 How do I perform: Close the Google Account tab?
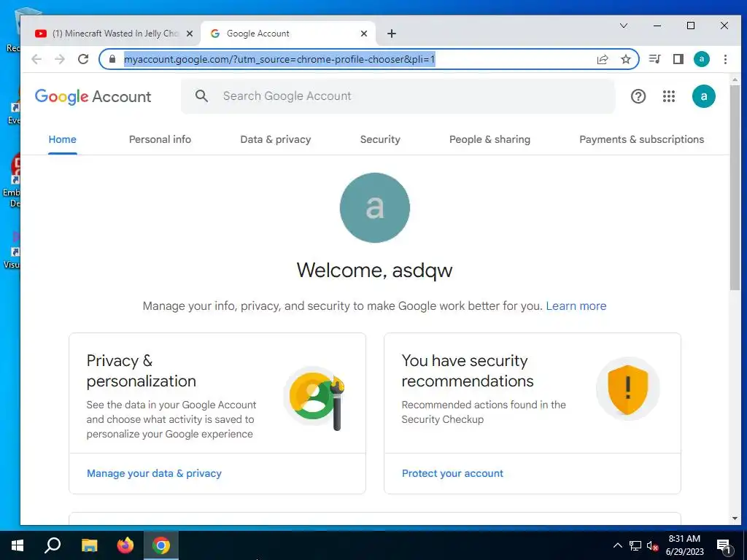[364, 34]
